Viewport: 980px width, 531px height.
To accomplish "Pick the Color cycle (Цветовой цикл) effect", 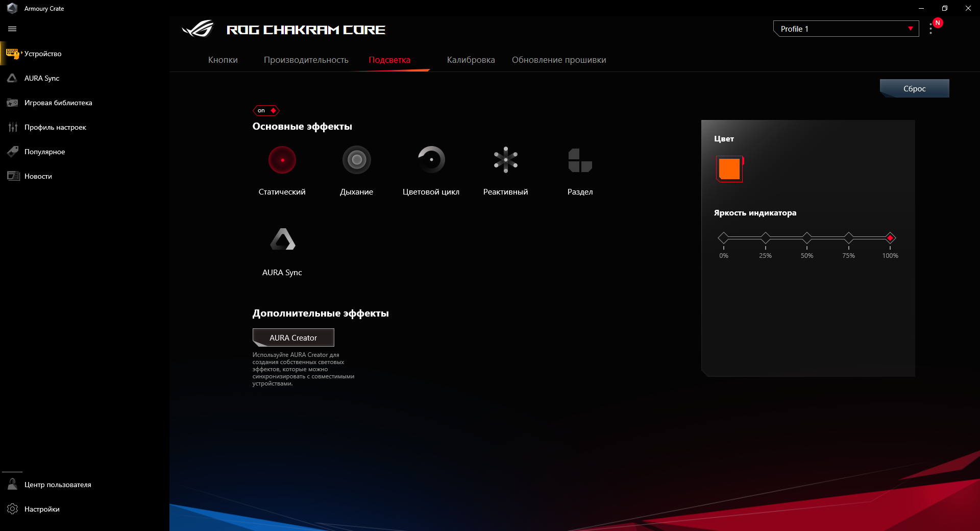I will [x=431, y=160].
